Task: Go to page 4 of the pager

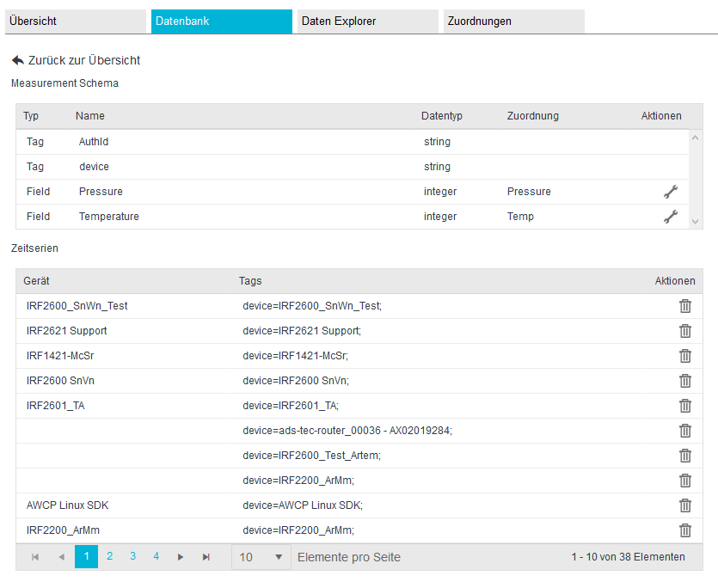Action: [156, 556]
